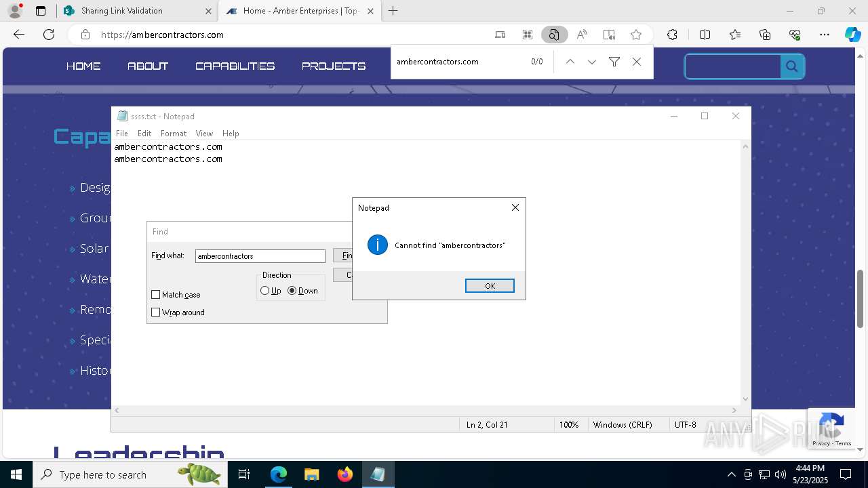Launch Firefox from the taskbar
Viewport: 868px width, 488px height.
[345, 474]
